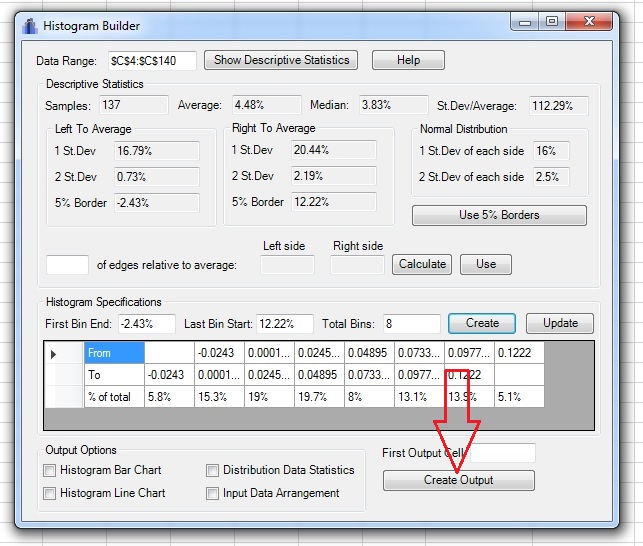Click the Use button next to Calculate
The height and width of the screenshot is (546, 643).
point(486,264)
